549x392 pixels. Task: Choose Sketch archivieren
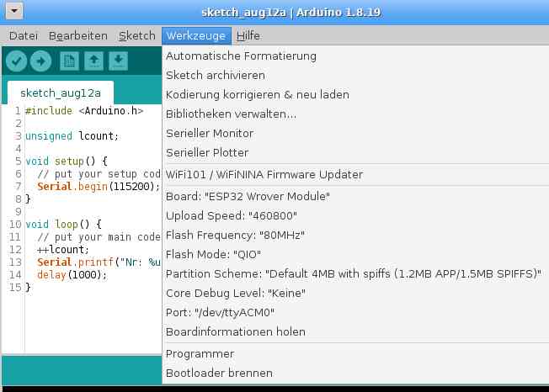(x=355, y=75)
